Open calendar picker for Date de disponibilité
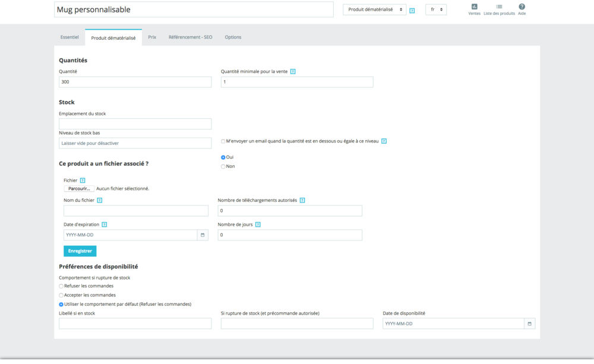Image resolution: width=594 pixels, height=364 pixels. [530, 324]
